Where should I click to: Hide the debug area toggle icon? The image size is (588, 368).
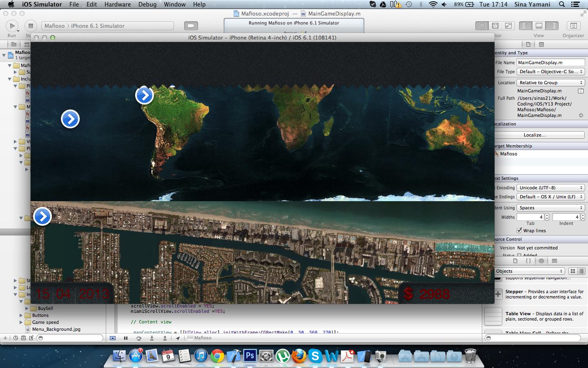click(x=113, y=338)
